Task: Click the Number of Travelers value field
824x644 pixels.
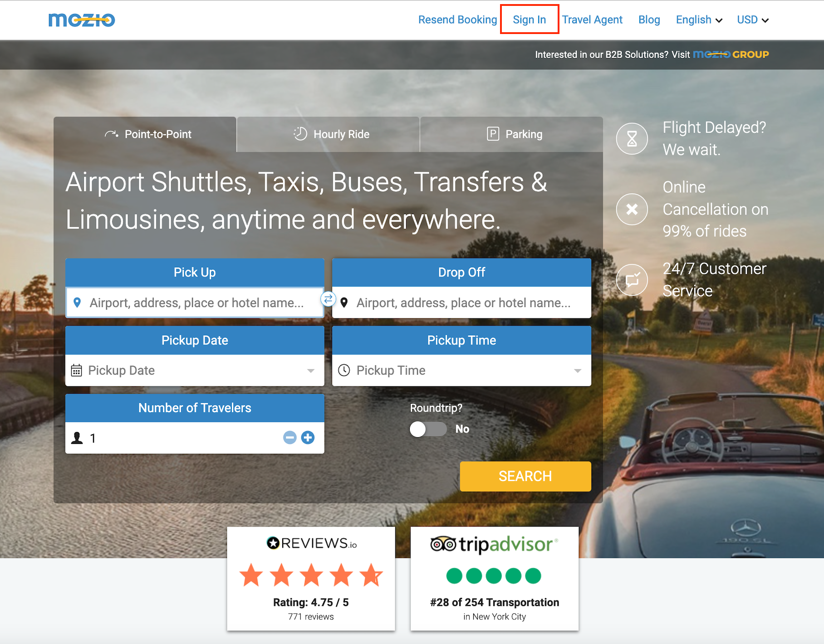Action: pyautogui.click(x=195, y=438)
